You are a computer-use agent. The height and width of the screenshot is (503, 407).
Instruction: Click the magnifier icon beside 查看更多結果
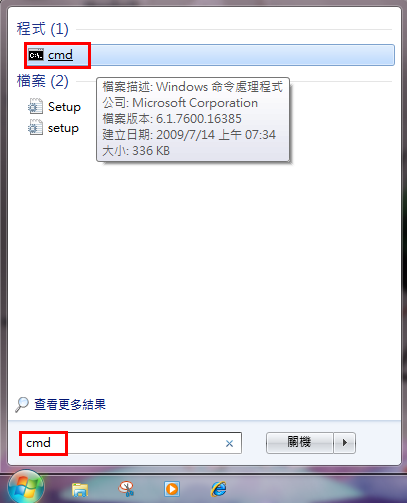[x=22, y=404]
